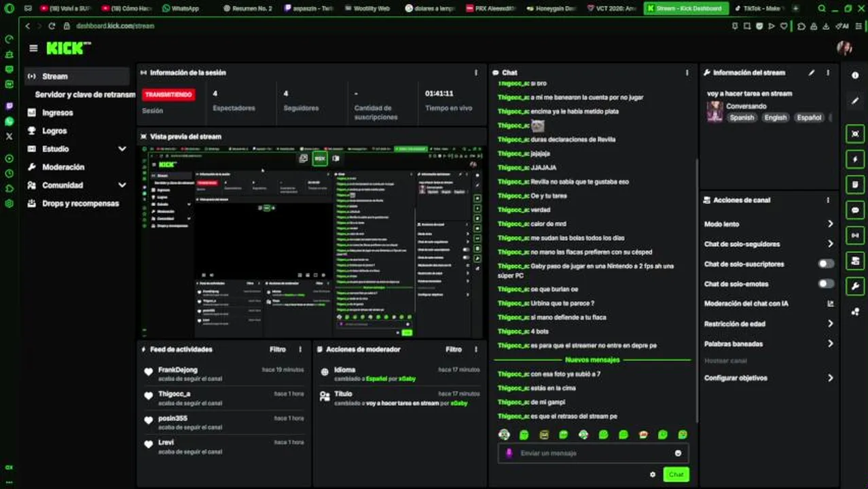Open Configurar objetivos chevron
The image size is (868, 489).
(830, 378)
